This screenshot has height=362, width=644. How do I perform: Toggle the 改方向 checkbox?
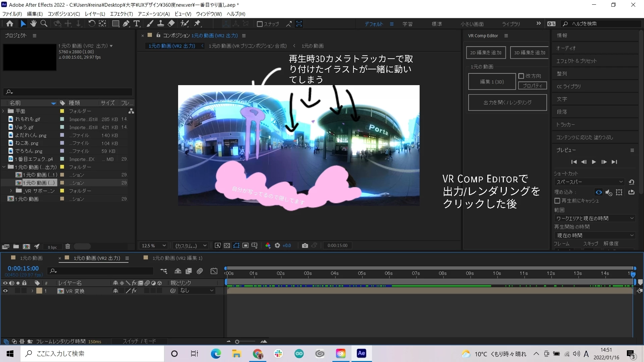click(x=521, y=76)
